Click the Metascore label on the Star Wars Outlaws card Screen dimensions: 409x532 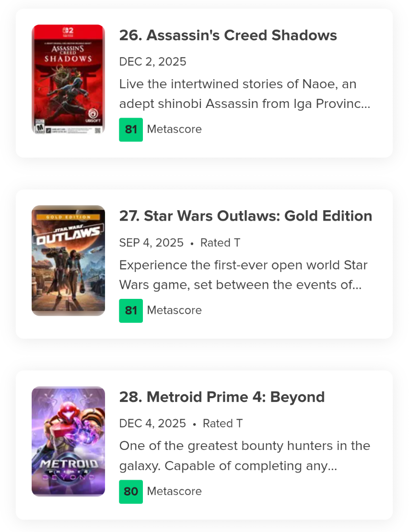tap(174, 310)
